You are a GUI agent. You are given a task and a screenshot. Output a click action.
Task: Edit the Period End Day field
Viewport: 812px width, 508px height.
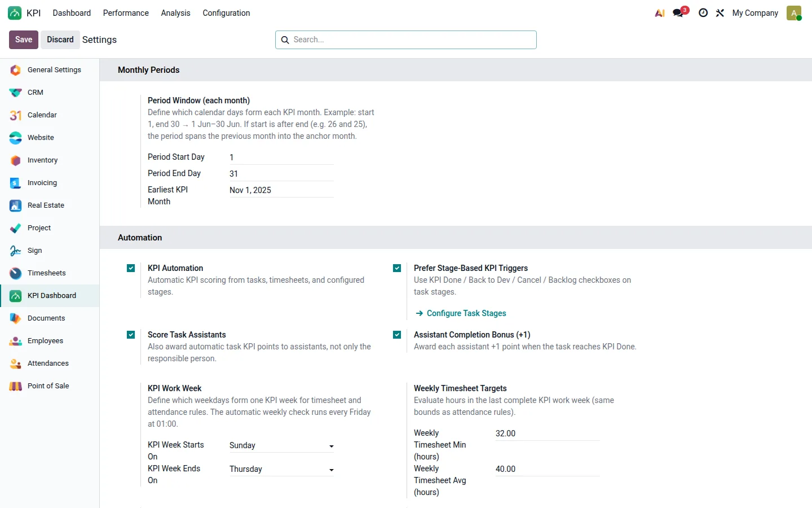click(x=281, y=174)
